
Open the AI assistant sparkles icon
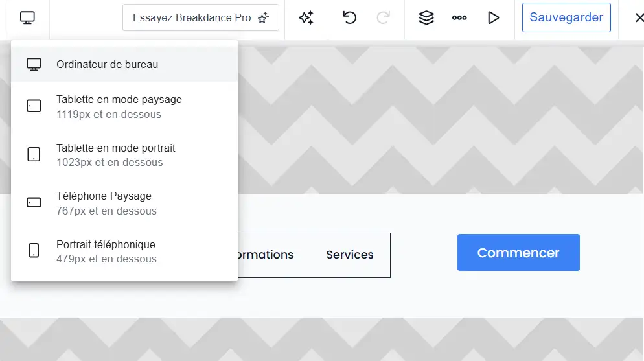pyautogui.click(x=306, y=17)
